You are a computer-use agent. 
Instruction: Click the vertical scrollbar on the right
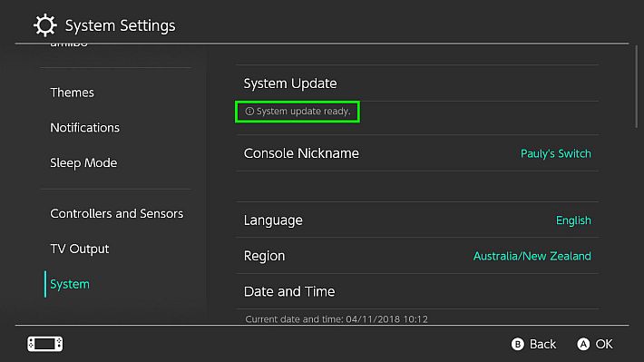[x=637, y=86]
